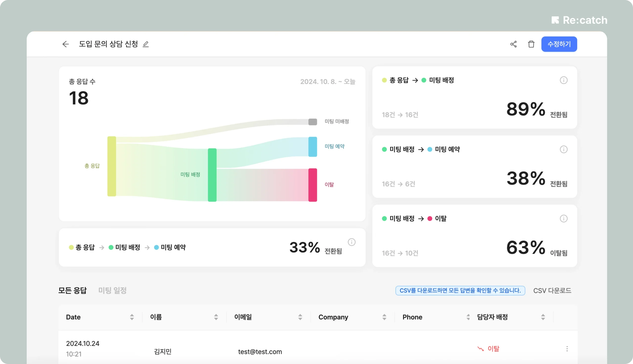
Task: Click the date range 2024. 10. 8. ~ 오늘
Action: pos(328,82)
